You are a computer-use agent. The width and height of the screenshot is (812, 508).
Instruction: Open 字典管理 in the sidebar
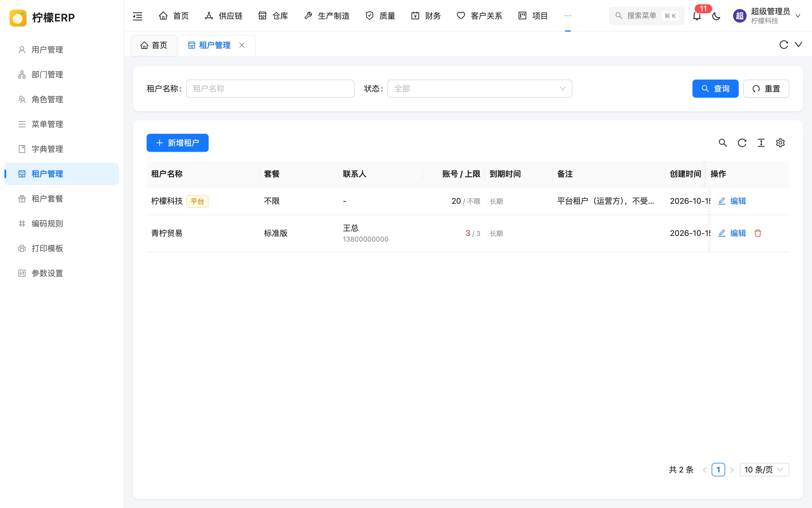click(x=62, y=149)
